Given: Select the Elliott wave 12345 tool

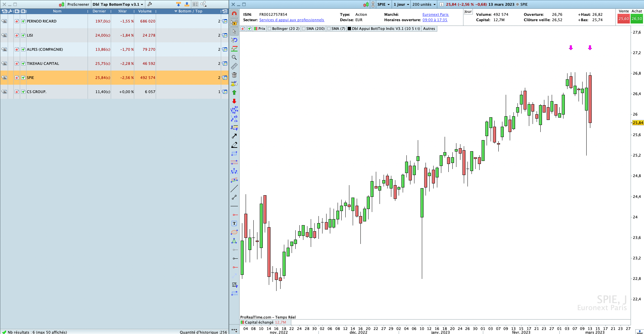Looking at the screenshot, I should [x=234, y=110].
